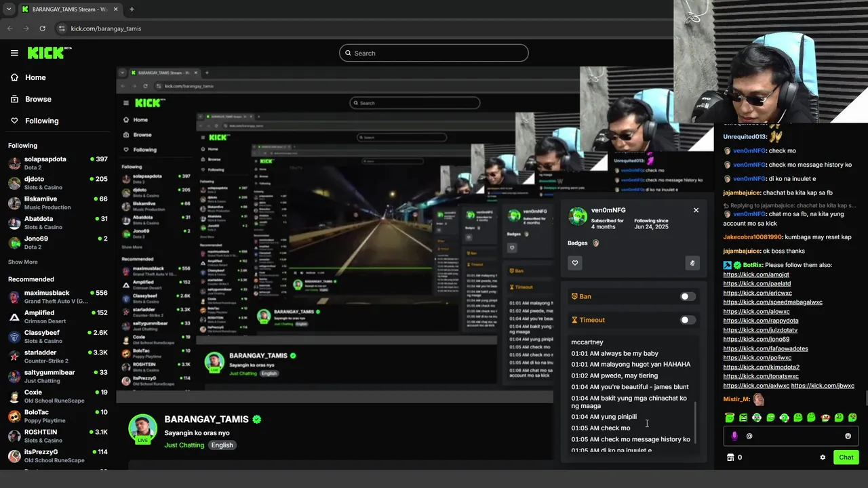Open the https://kick.com/amojqt chat link
The height and width of the screenshot is (488, 868).
[756, 274]
